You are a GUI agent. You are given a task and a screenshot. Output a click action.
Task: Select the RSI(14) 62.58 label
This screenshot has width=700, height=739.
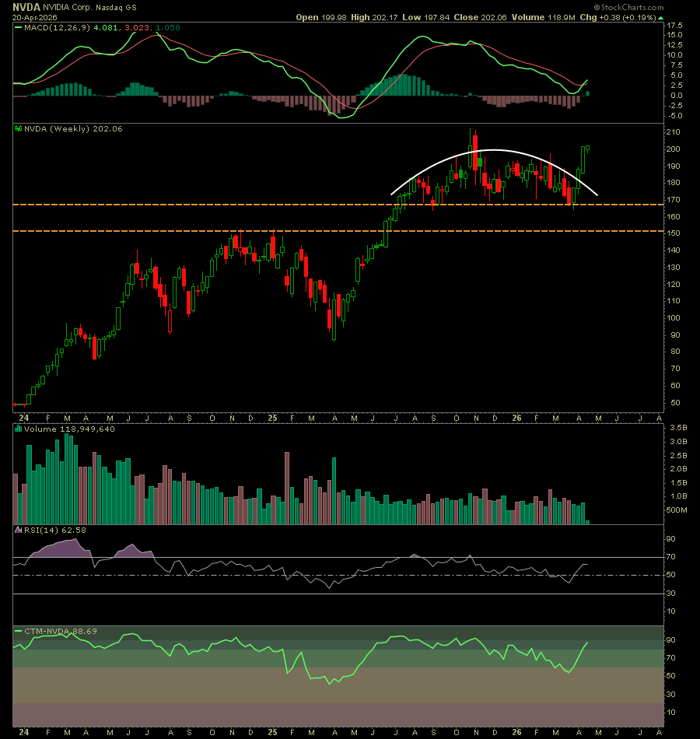(55, 531)
